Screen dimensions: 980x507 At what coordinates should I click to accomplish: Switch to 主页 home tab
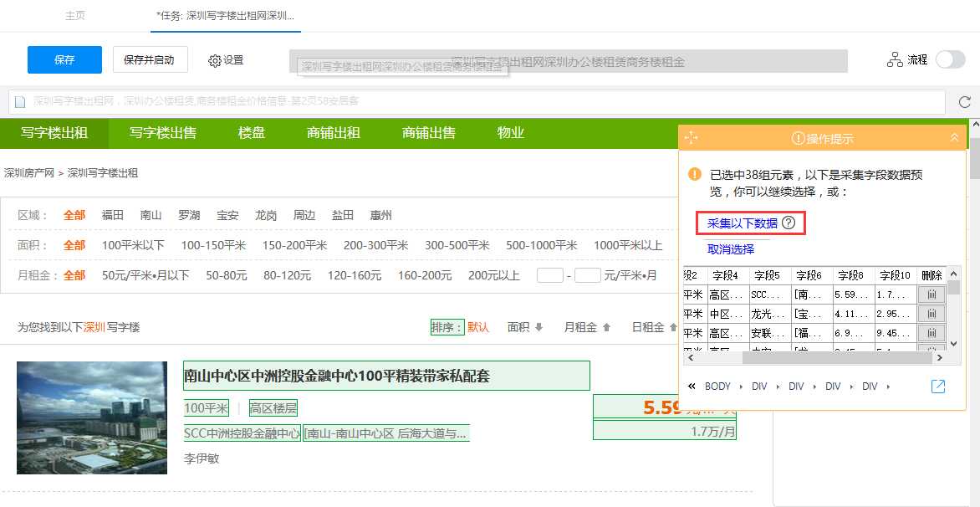click(75, 16)
